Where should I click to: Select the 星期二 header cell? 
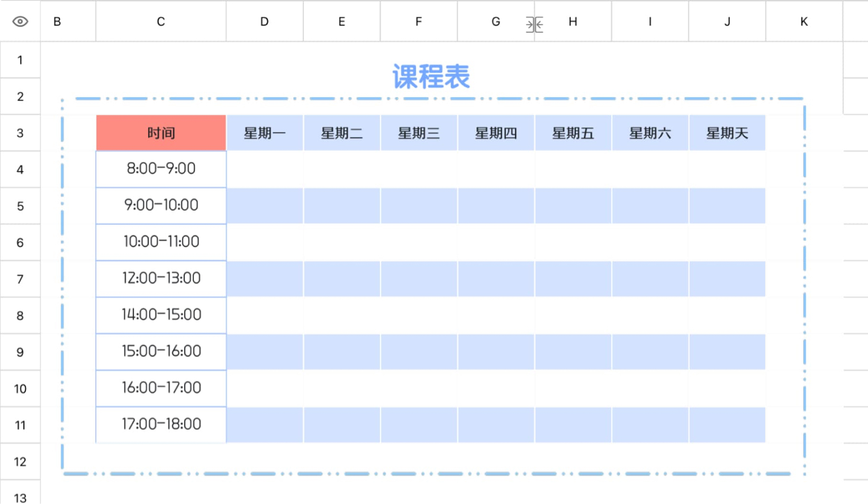pyautogui.click(x=342, y=133)
